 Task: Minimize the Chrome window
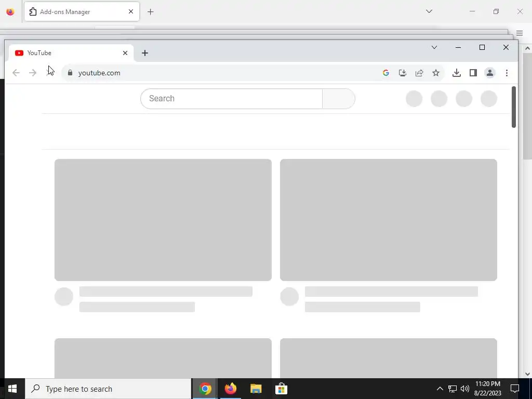click(x=458, y=47)
